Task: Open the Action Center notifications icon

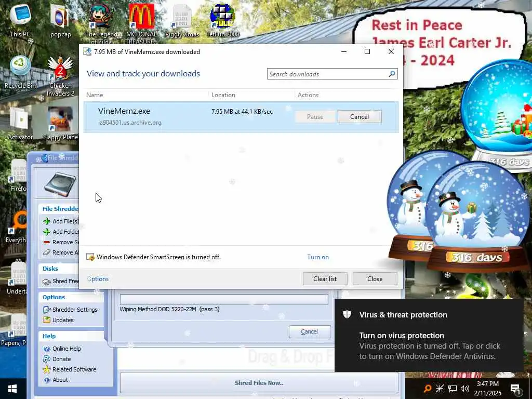Action: tap(516, 389)
